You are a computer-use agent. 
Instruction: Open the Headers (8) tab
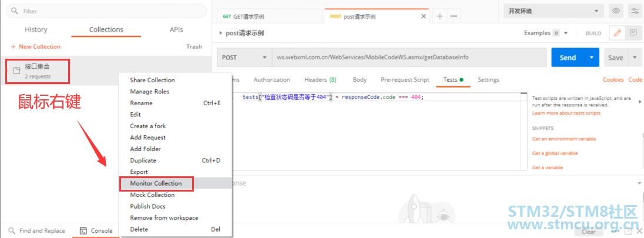(x=320, y=80)
